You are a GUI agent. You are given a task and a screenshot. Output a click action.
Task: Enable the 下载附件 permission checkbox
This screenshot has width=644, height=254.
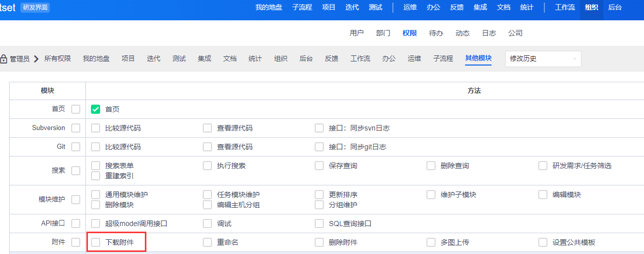pos(96,242)
